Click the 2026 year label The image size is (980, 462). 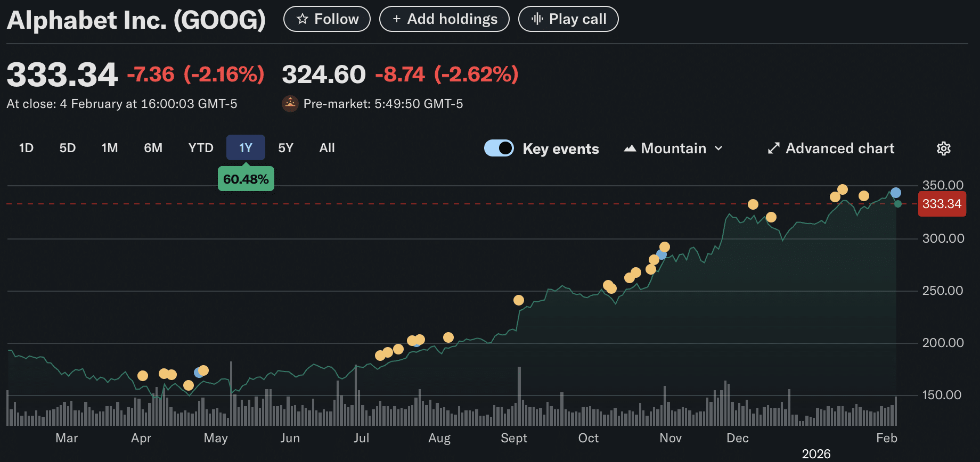[816, 454]
